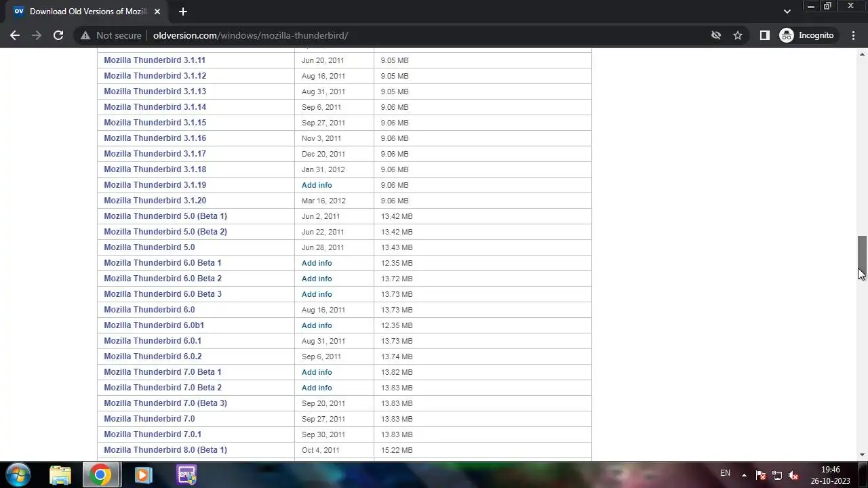
Task: Open the side panel icon in toolbar
Action: pyautogui.click(x=764, y=35)
